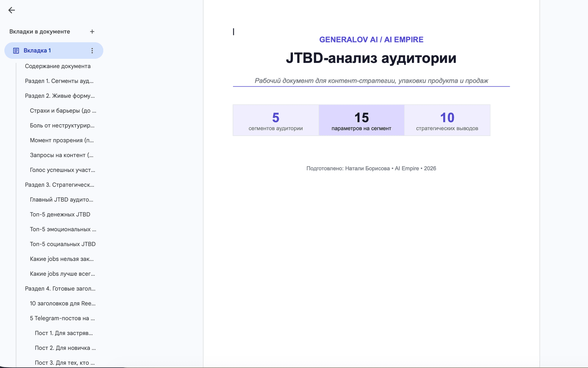Add a new document tab with plus icon
This screenshot has width=588, height=368.
[x=92, y=32]
